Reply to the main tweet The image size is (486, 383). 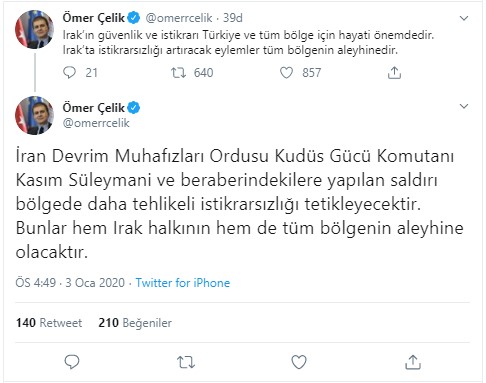click(x=72, y=362)
